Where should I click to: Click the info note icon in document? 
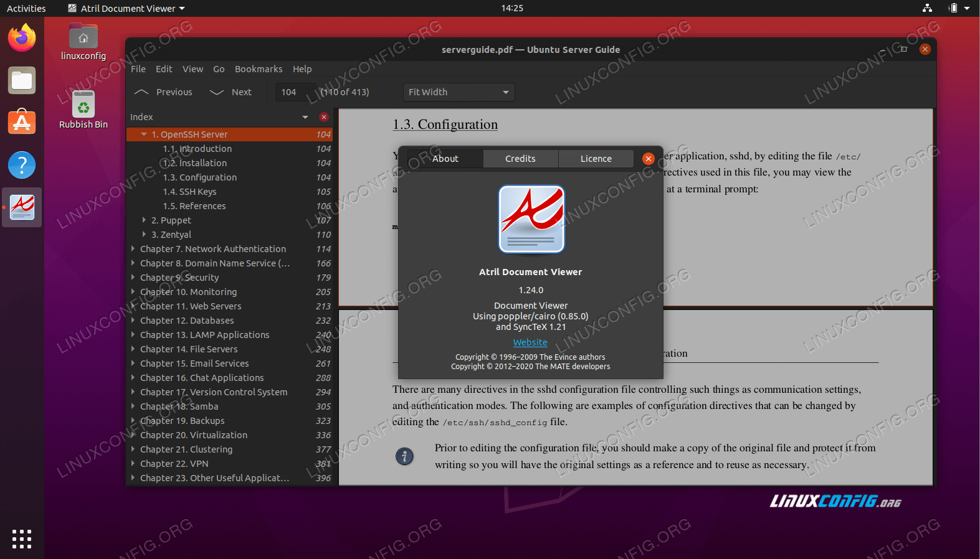point(404,456)
